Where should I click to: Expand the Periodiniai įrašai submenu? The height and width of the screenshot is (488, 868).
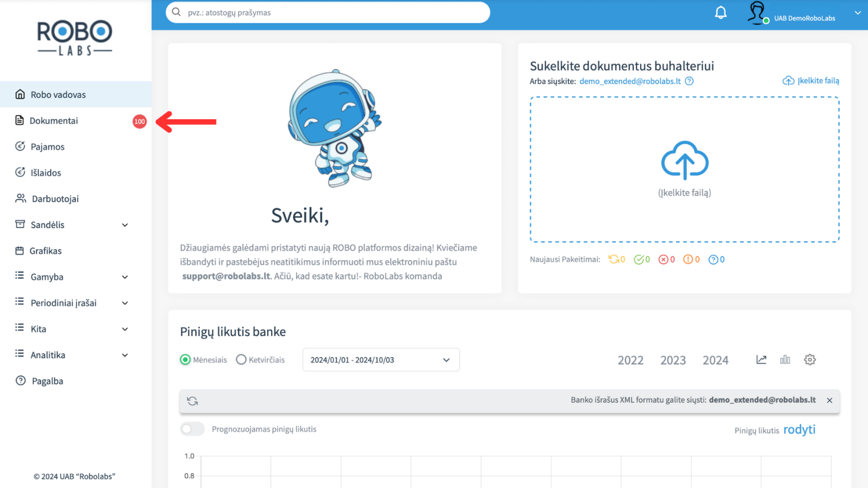click(125, 303)
